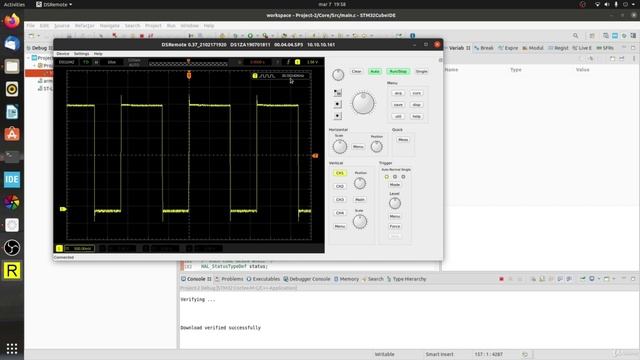The image size is (640, 360).
Task: Select the Single trigger mode indicator
Action: tap(403, 177)
